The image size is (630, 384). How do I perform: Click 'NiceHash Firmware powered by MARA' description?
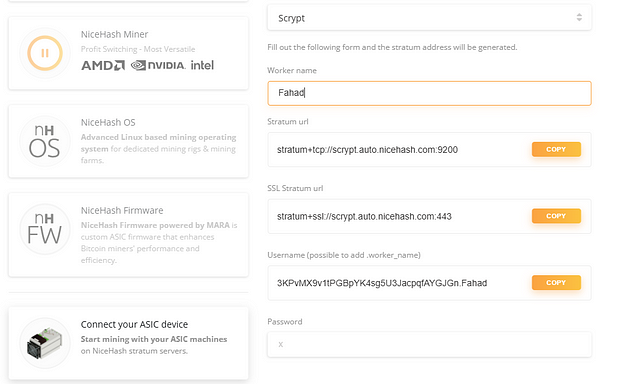[155, 225]
